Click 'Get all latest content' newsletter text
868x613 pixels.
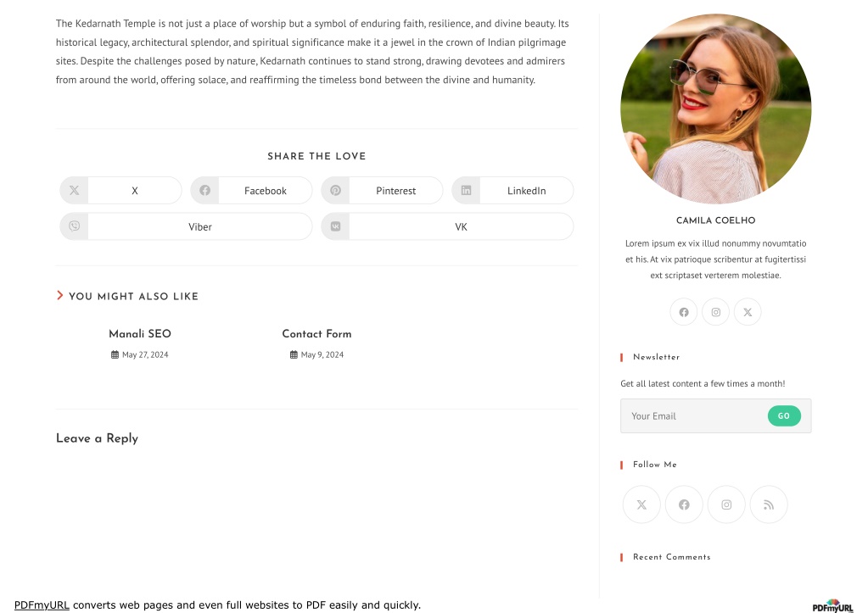tap(703, 383)
